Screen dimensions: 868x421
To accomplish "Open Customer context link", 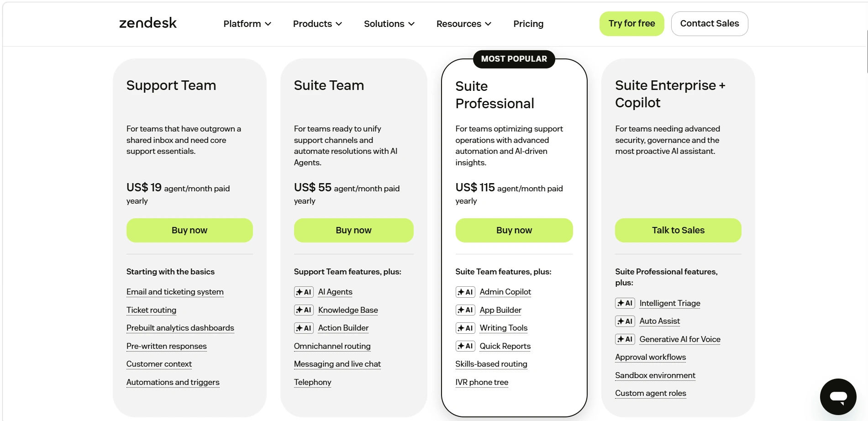I will coord(159,364).
